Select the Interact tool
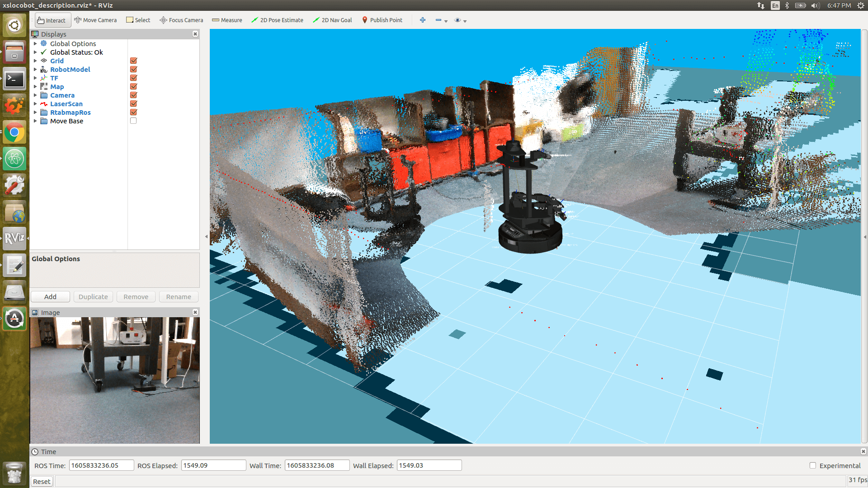The image size is (868, 488). tap(52, 20)
